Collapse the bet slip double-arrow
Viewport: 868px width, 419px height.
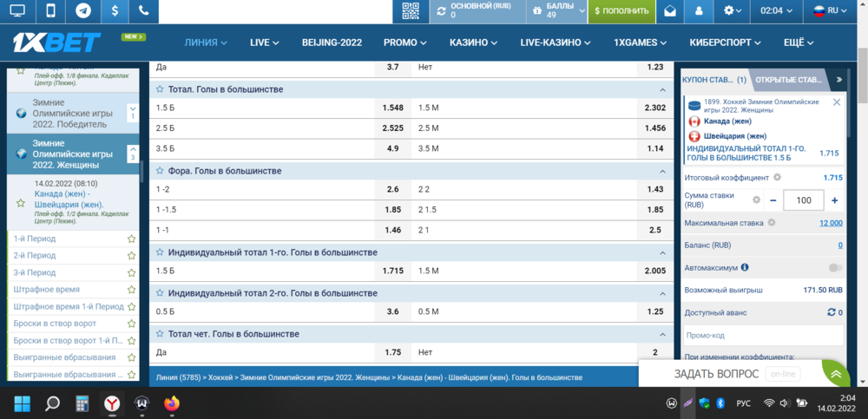[839, 80]
